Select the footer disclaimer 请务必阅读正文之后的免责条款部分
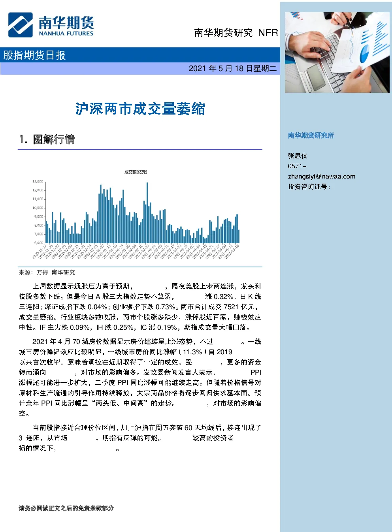Screen dimensions: 392x532 (66, 508)
